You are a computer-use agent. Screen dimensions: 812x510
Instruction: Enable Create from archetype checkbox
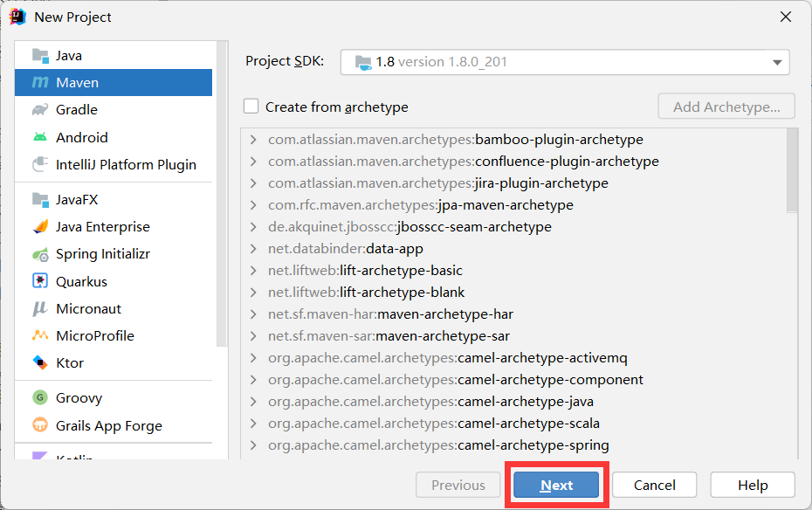click(251, 107)
